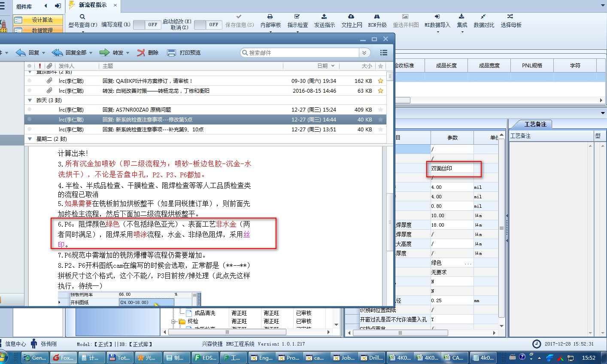607x364 pixels.
Task: Toggle star for 修改第5点 email
Action: [380, 119]
